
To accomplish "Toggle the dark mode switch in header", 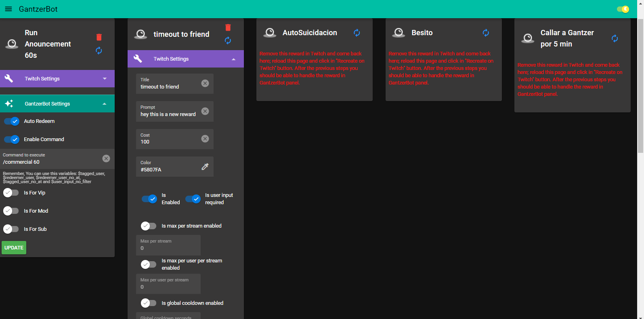I will [623, 9].
